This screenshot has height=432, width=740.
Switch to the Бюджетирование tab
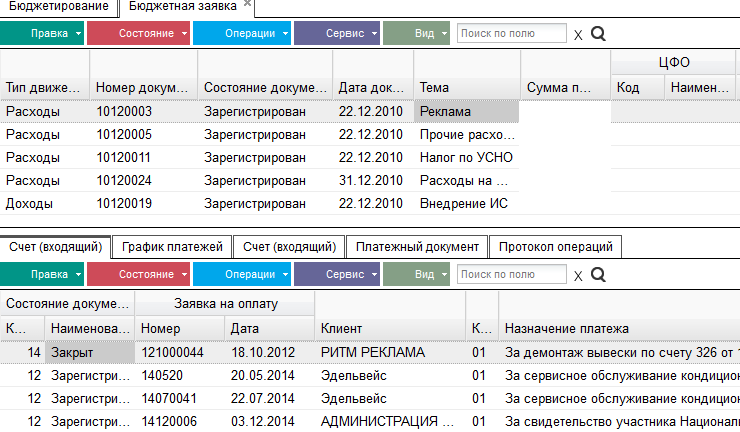(x=59, y=7)
